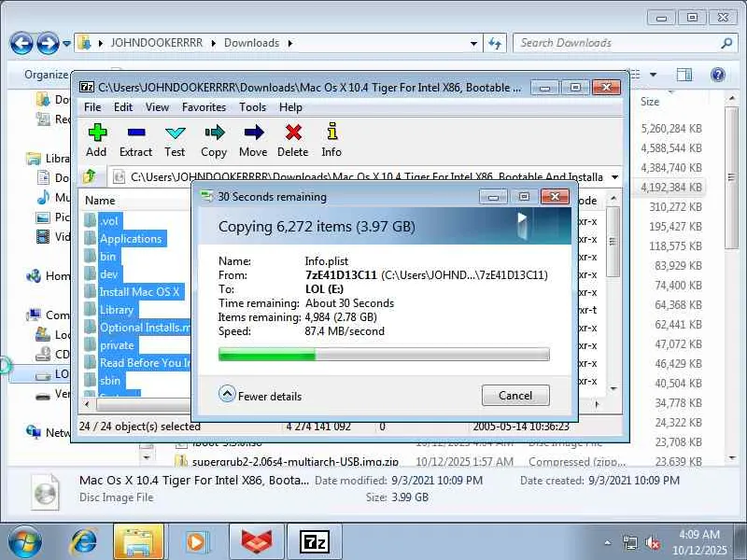Click the green copy progress bar
This screenshot has height=560, width=747.
[384, 355]
